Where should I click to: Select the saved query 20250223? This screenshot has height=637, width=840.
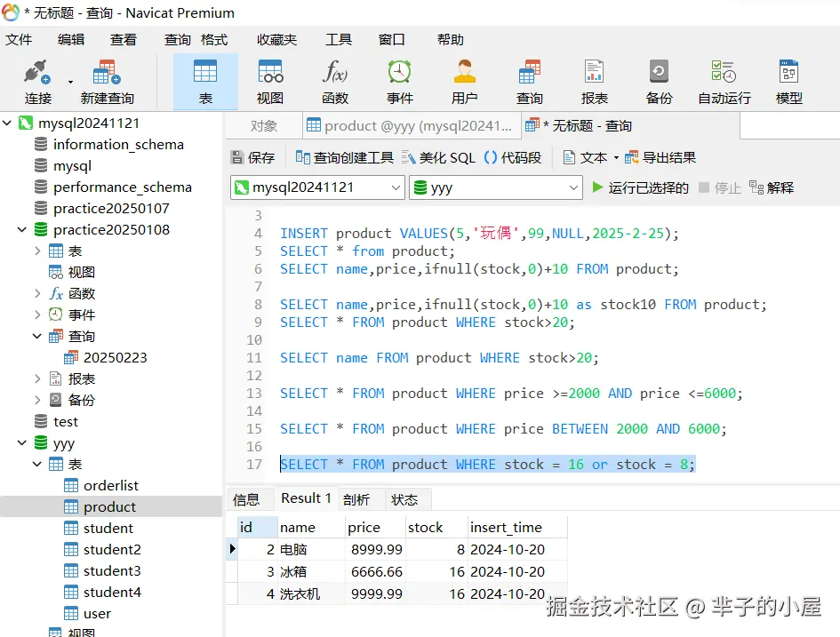coord(115,357)
